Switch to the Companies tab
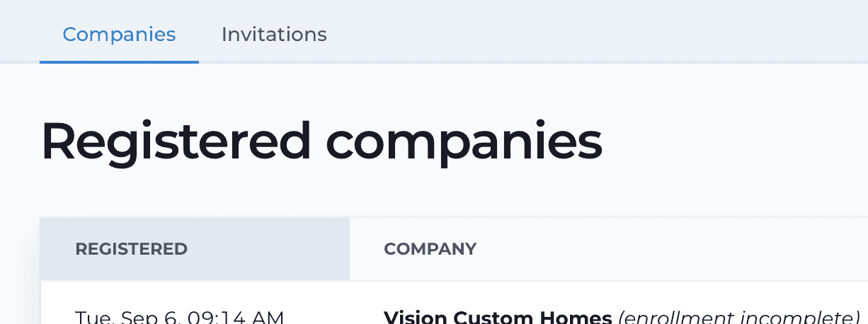 (119, 34)
